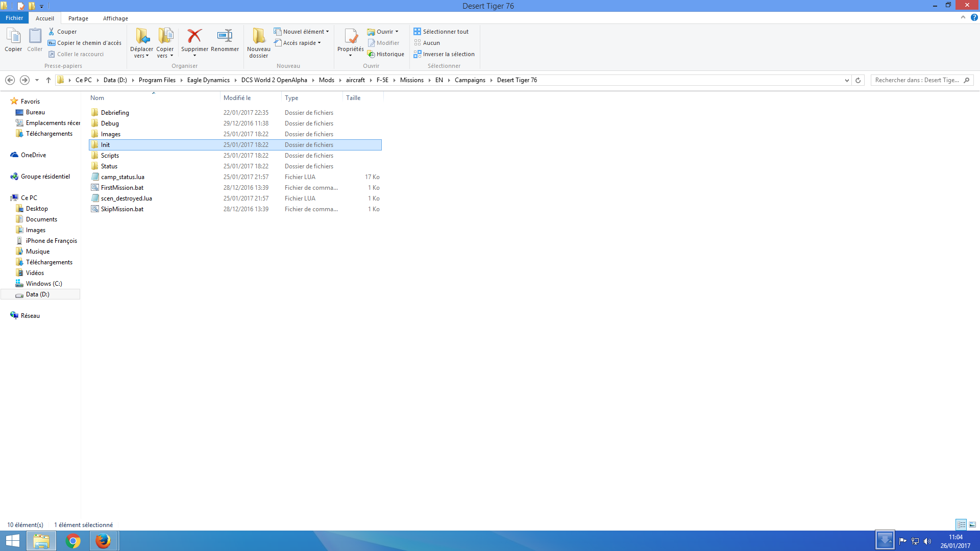This screenshot has height=551, width=980.
Task: Sort by the Modifié le column
Action: pos(251,98)
